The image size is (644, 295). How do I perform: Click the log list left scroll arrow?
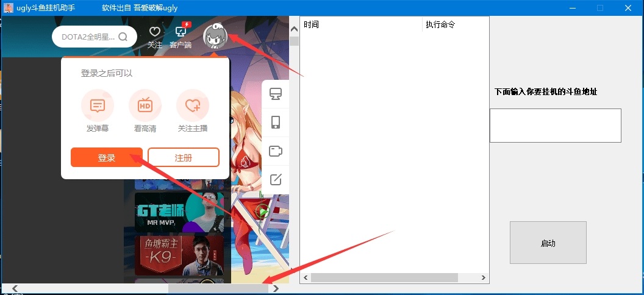[306, 278]
